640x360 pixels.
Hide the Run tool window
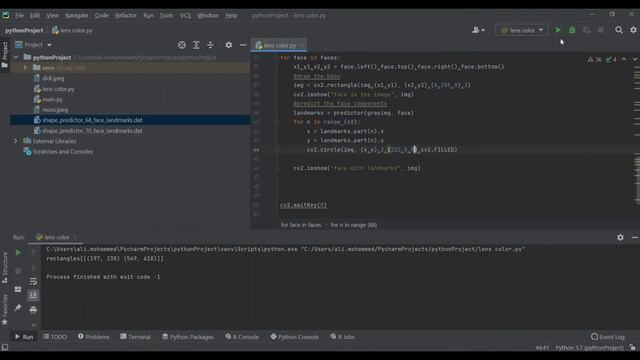(635, 237)
